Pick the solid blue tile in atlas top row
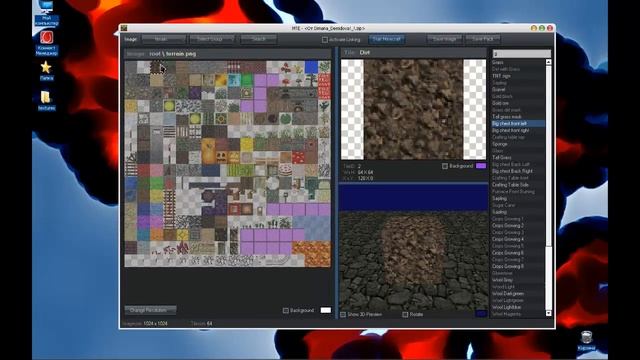The width and height of the screenshot is (640, 360). [311, 67]
